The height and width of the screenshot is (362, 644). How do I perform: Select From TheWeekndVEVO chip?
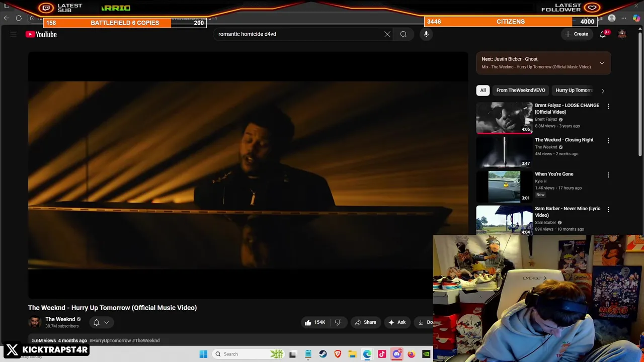pos(521,90)
